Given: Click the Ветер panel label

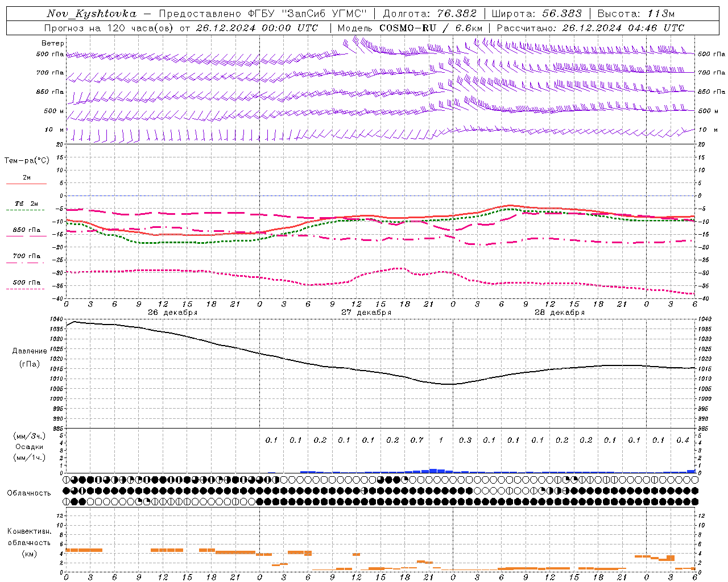Looking at the screenshot, I should tap(52, 43).
